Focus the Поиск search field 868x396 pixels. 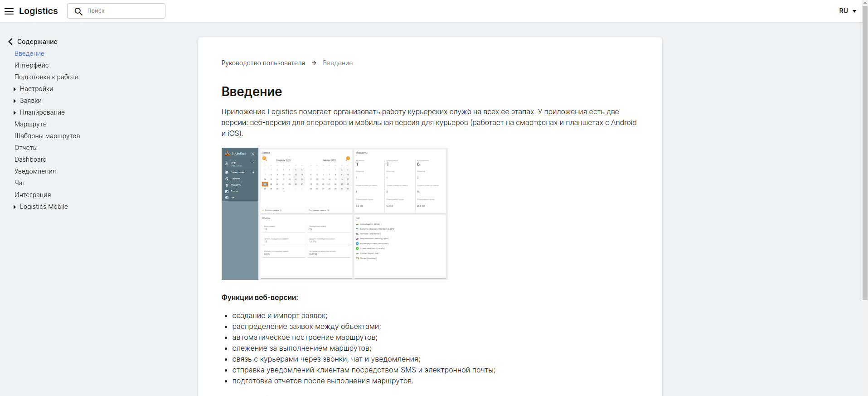tap(123, 11)
